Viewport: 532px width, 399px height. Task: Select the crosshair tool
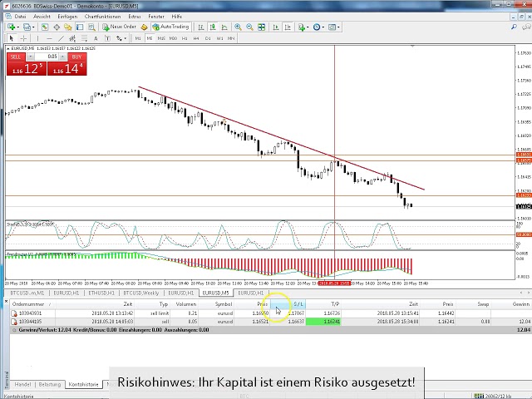click(23, 38)
